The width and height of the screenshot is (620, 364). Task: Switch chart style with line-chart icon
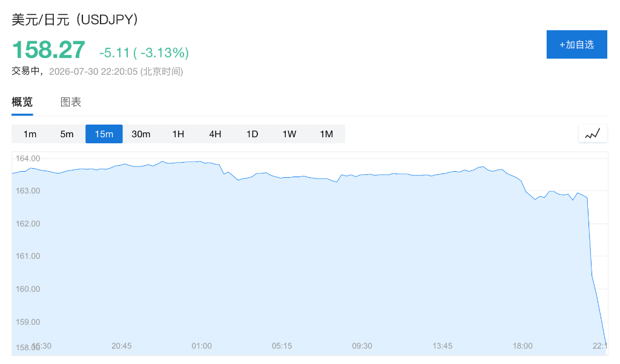click(593, 134)
